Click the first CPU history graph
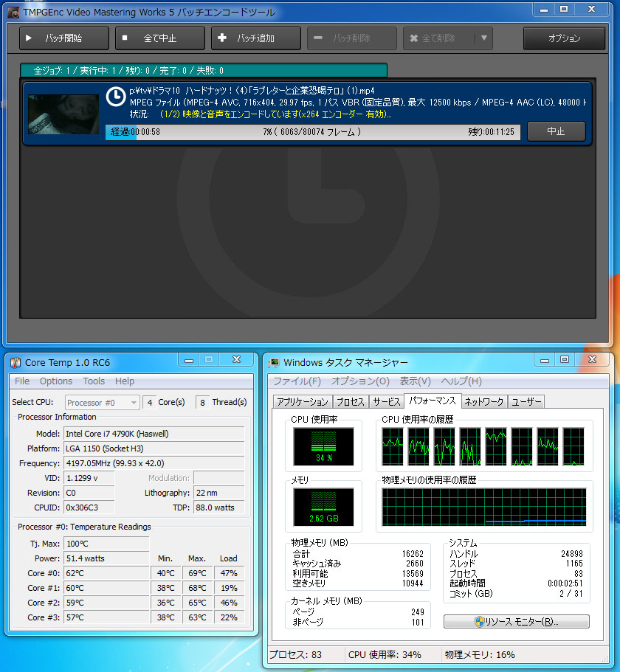Viewport: 620px width, 672px height. [x=393, y=446]
